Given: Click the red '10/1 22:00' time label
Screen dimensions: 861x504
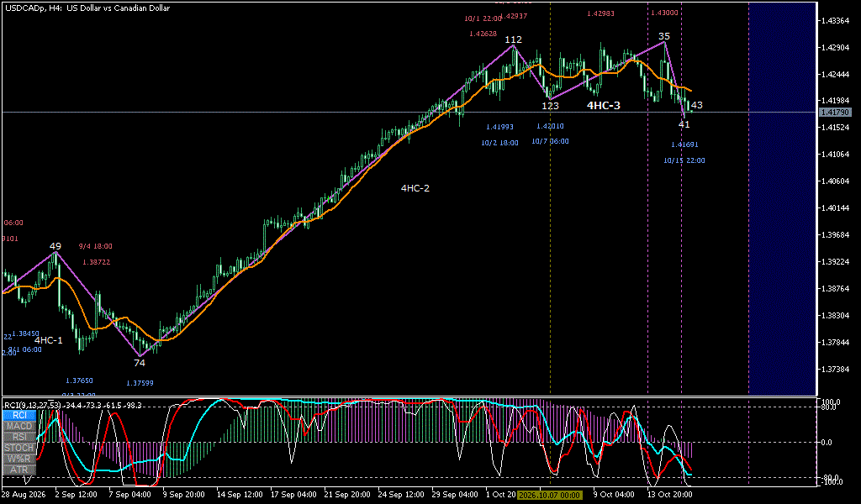Looking at the screenshot, I should [x=483, y=18].
